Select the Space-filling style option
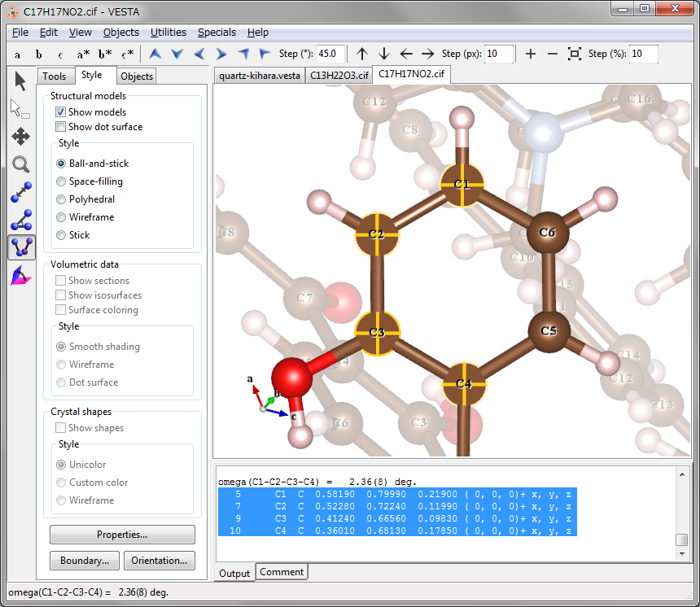Screen dimensions: 700x607 click(x=61, y=181)
